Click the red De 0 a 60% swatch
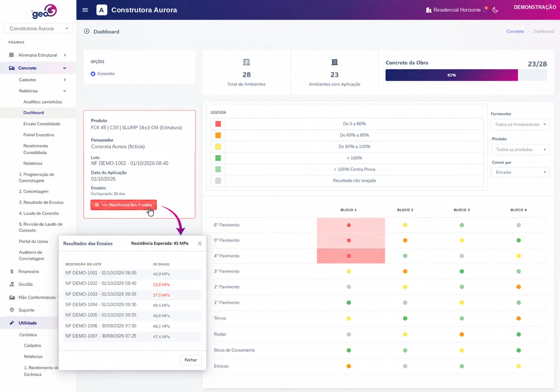This screenshot has height=392, width=560. click(218, 124)
